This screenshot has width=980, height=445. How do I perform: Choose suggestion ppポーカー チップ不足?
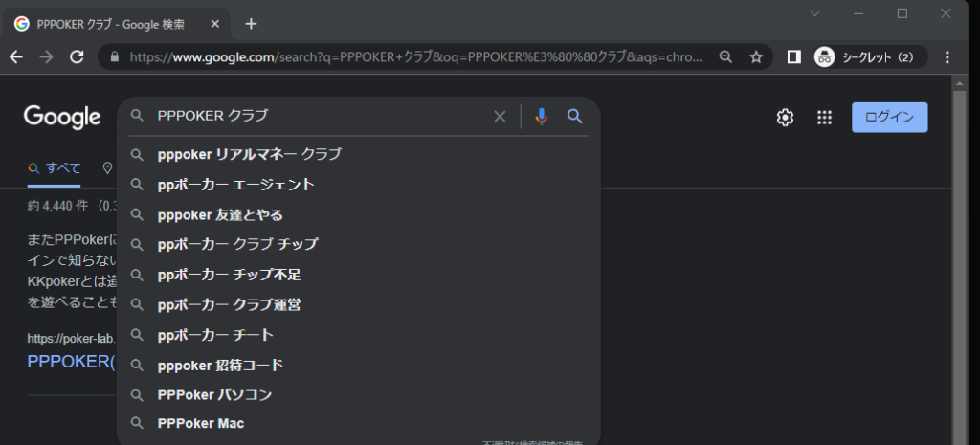pyautogui.click(x=359, y=275)
